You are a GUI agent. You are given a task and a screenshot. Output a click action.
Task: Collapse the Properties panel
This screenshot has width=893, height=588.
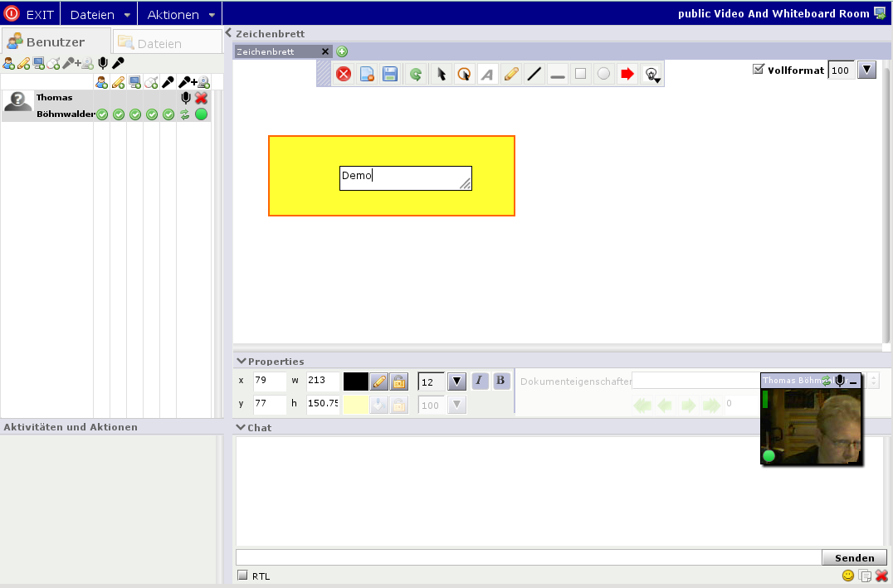pyautogui.click(x=242, y=361)
